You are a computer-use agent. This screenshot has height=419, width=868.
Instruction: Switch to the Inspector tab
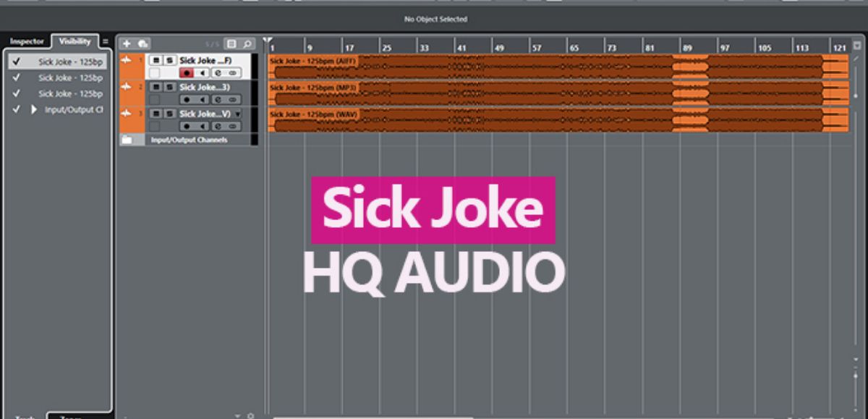(x=27, y=42)
